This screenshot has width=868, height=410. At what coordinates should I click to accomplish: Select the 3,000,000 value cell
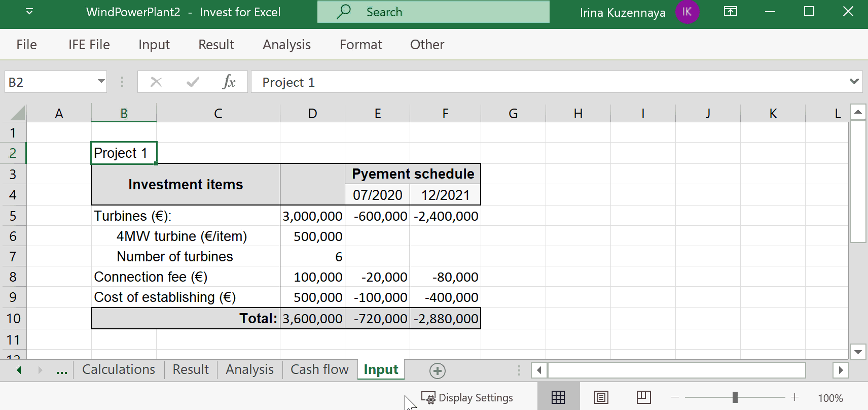pos(312,216)
